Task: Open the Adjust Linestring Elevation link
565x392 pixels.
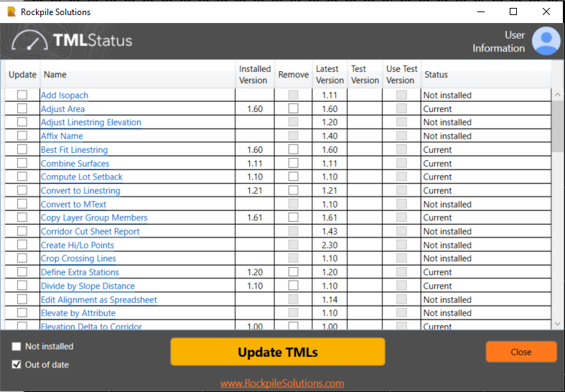Action: point(90,123)
